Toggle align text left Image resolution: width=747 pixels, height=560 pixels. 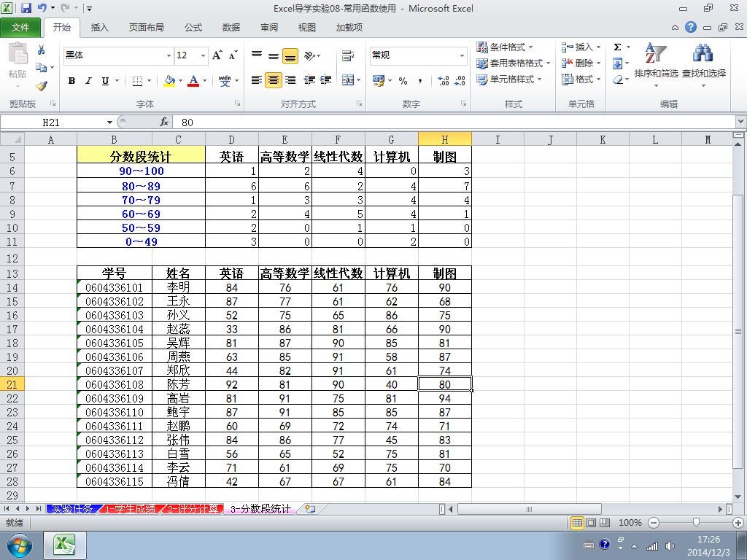tap(257, 80)
